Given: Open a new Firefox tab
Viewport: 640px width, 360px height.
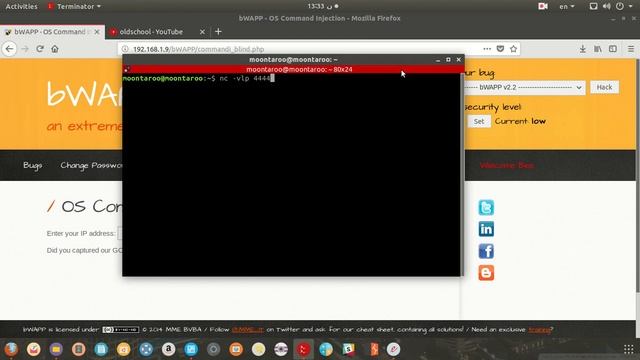Looking at the screenshot, I should (x=218, y=31).
